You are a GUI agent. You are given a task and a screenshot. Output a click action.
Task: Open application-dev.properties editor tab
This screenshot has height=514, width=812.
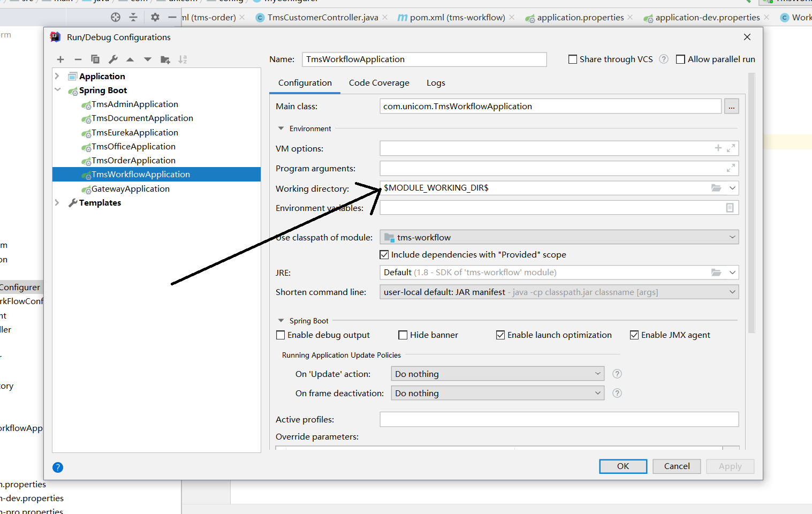(707, 18)
